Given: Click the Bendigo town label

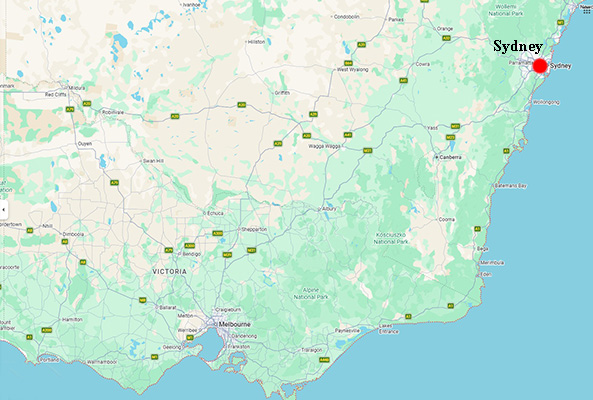Looking at the screenshot, I should [192, 254].
